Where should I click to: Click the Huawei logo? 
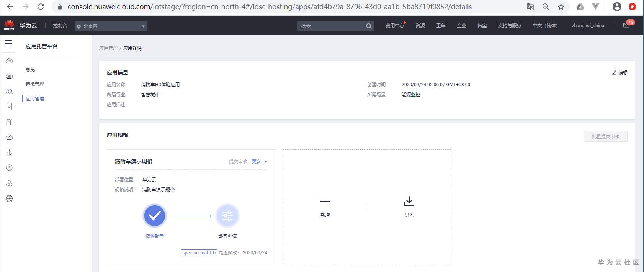point(9,25)
